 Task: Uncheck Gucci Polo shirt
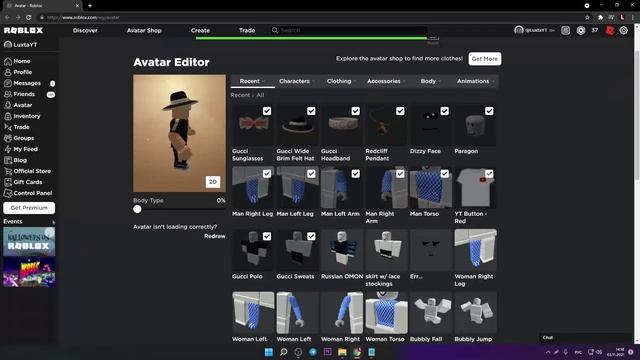267,236
